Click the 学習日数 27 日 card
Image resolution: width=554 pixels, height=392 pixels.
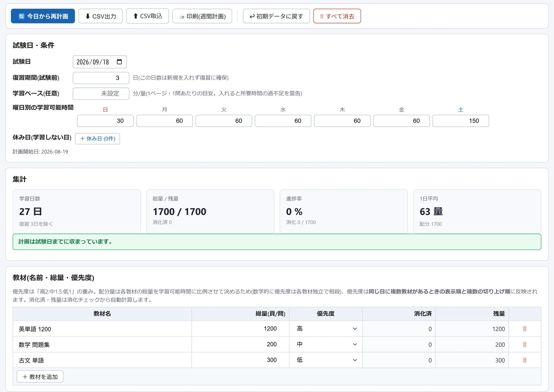(x=77, y=211)
